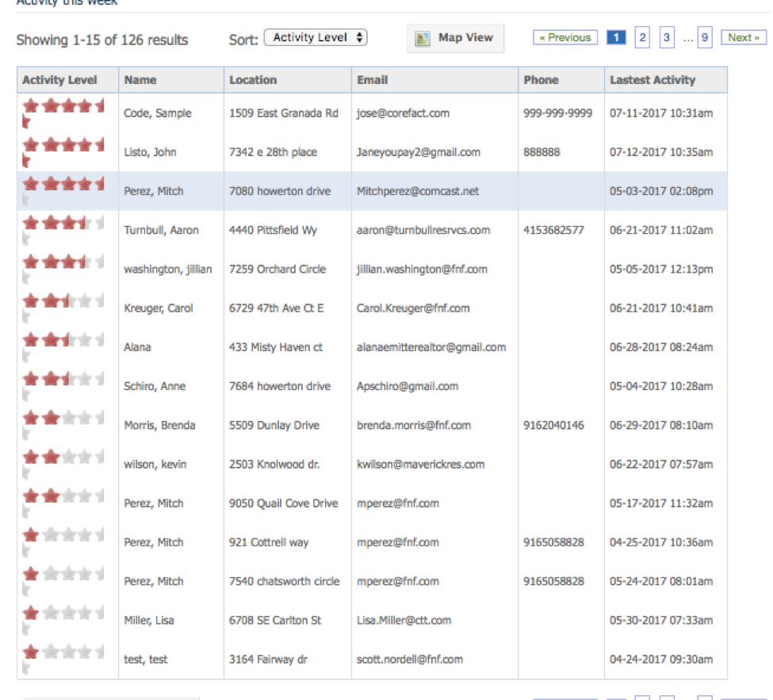773x700 pixels.
Task: Open the lead "Schiro, Anne"
Action: point(155,386)
